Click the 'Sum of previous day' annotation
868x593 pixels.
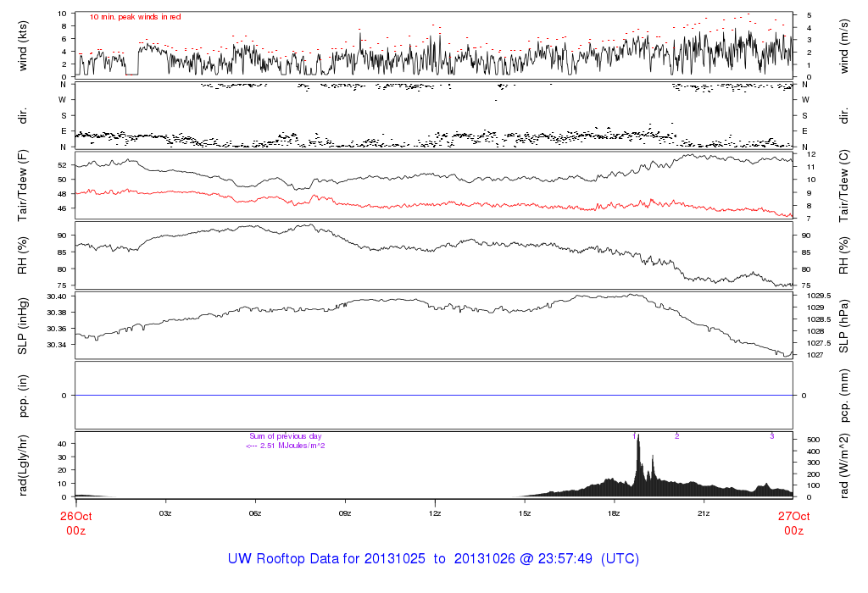(286, 436)
